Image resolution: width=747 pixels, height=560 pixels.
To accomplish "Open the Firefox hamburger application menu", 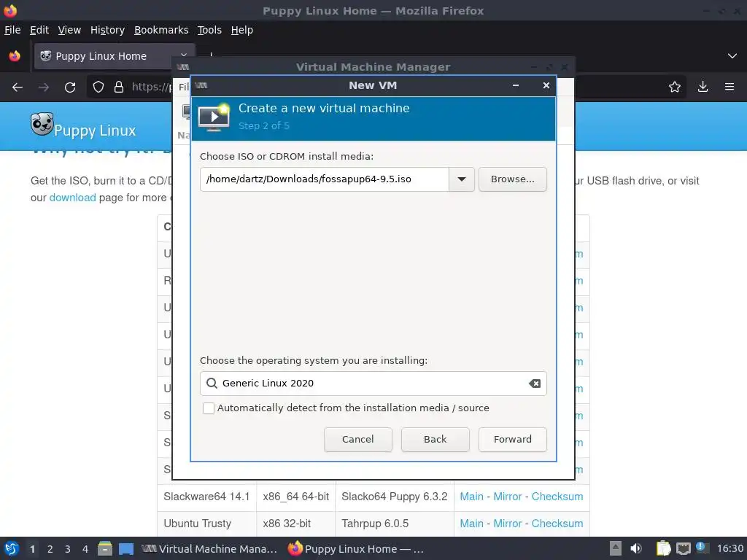I will [x=729, y=87].
